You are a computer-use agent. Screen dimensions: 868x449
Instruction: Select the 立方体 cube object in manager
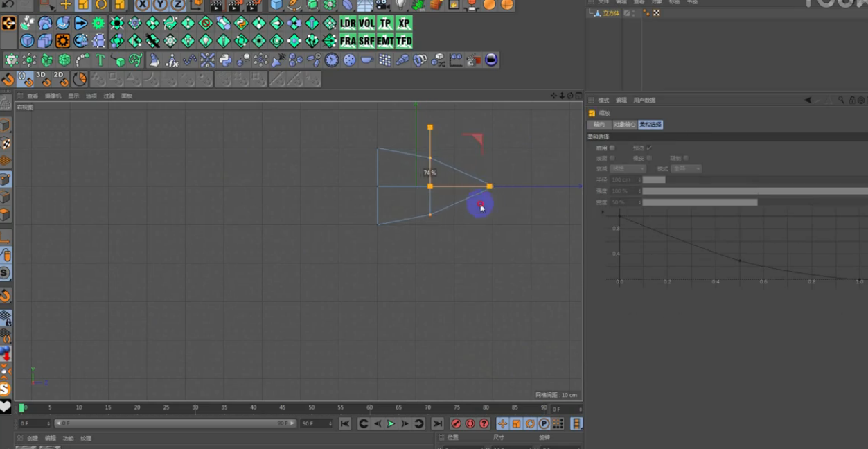coord(611,13)
